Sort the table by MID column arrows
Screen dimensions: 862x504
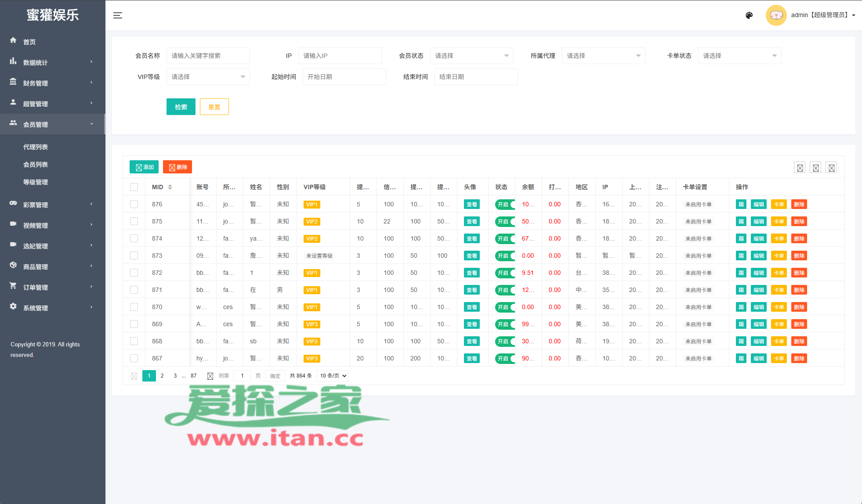click(x=170, y=187)
